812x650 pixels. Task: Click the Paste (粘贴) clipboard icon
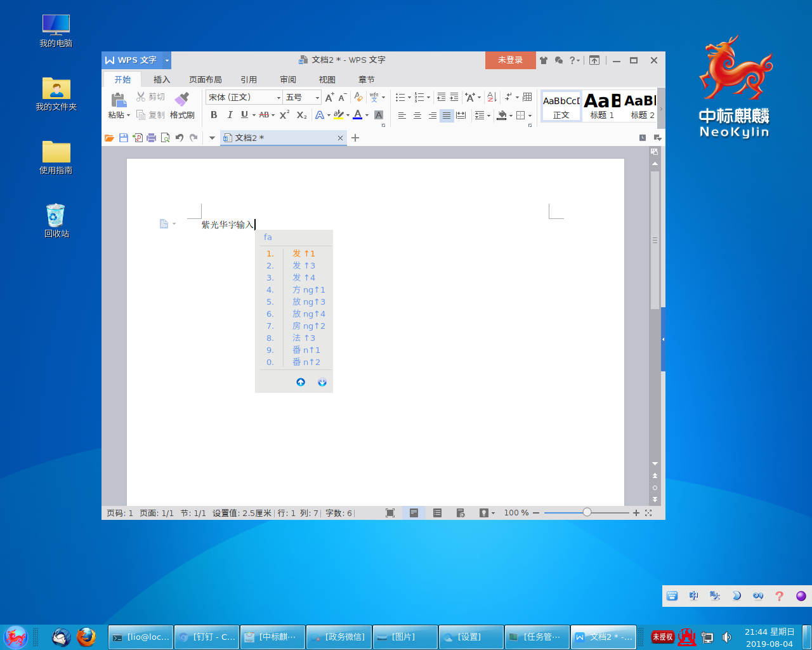point(118,100)
